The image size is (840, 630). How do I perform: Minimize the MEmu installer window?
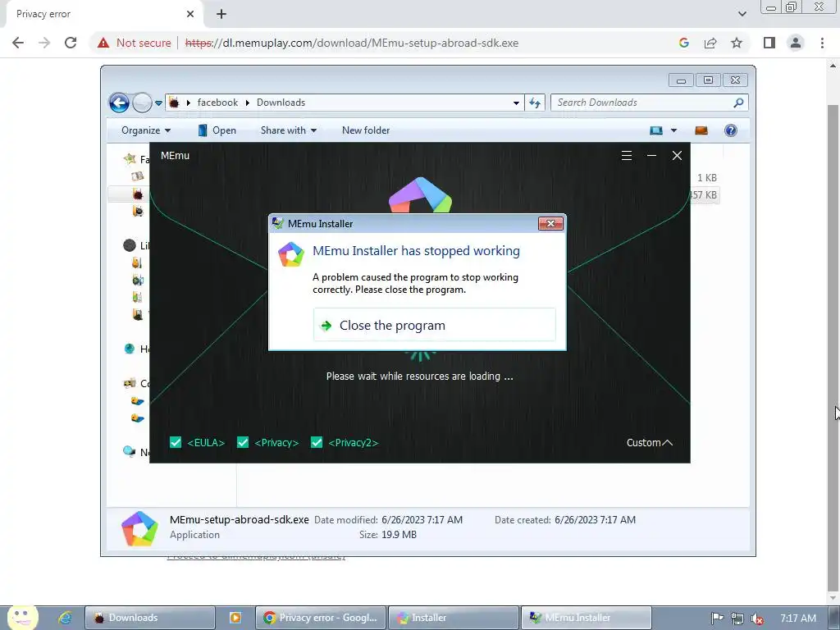[651, 155]
